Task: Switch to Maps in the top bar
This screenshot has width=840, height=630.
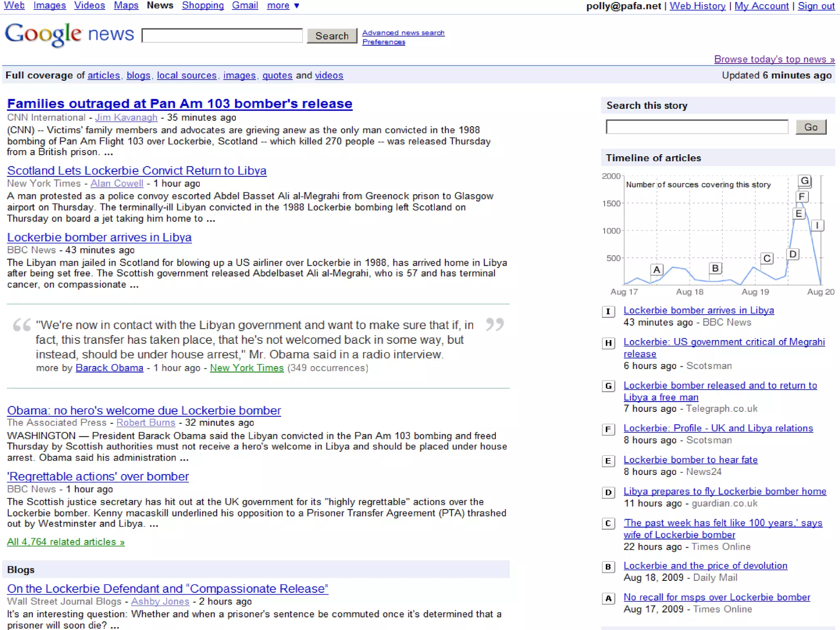Action: click(x=126, y=6)
